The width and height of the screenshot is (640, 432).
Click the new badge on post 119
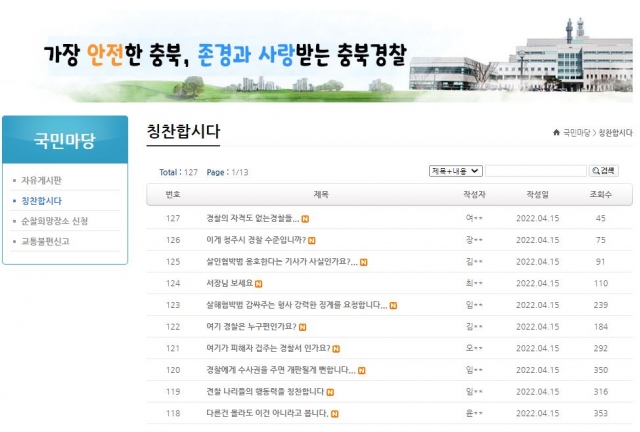coord(330,392)
